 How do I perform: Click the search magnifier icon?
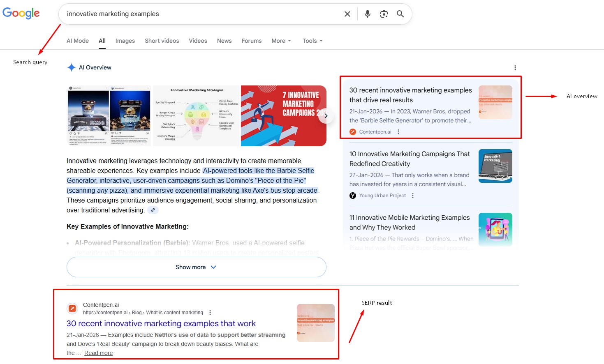400,14
